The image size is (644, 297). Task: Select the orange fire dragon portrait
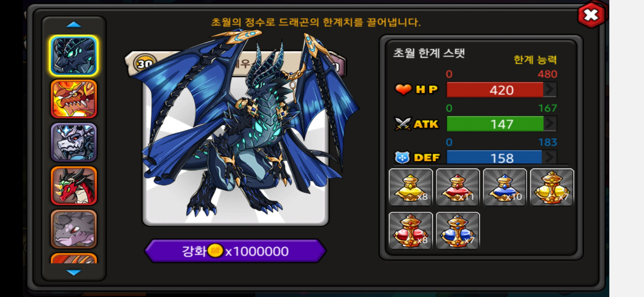74,99
